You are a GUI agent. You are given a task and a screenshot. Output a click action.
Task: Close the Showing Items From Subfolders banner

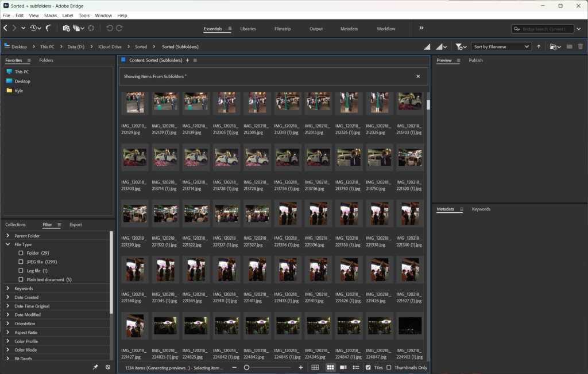point(418,76)
